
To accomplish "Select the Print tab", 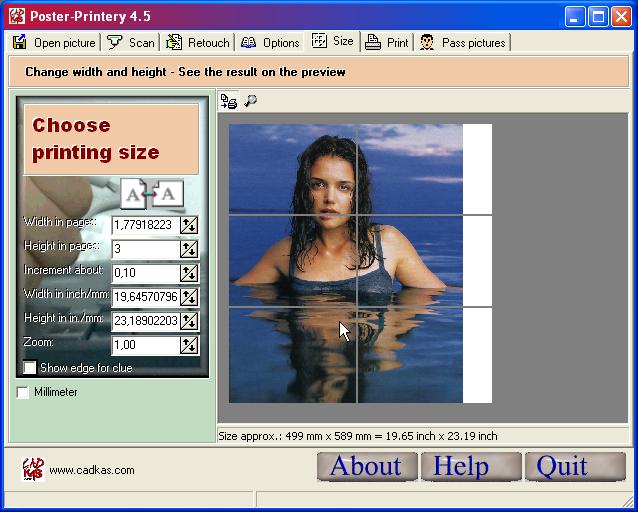I will click(387, 42).
